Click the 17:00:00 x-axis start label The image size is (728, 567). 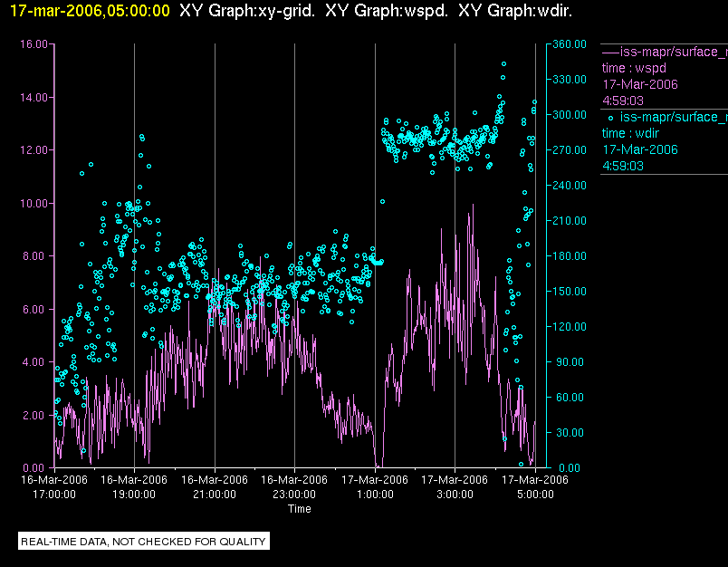54,495
